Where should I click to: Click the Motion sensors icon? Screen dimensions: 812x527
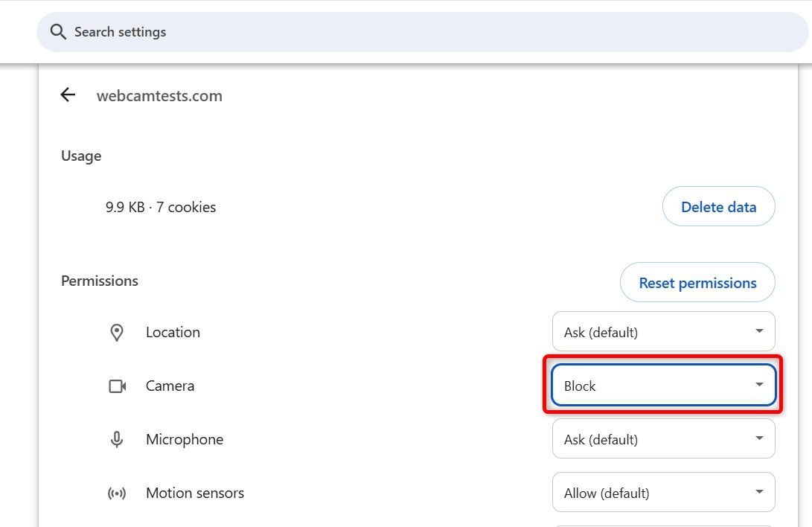click(117, 494)
